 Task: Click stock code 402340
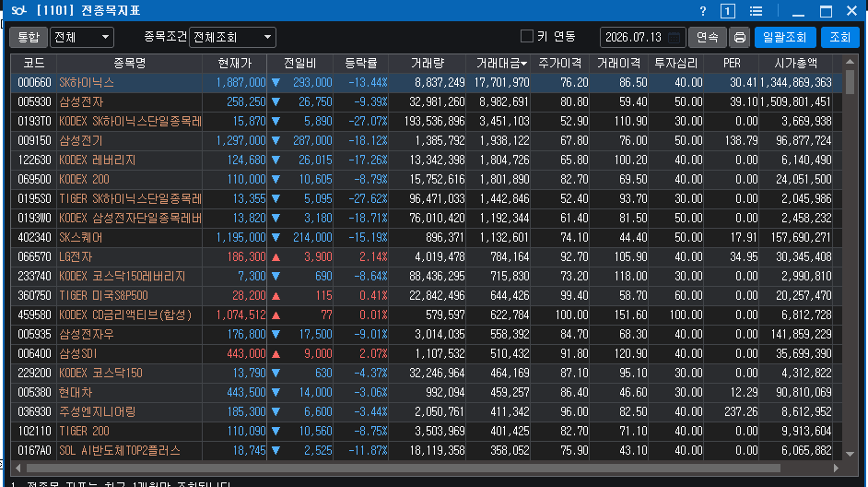click(34, 238)
